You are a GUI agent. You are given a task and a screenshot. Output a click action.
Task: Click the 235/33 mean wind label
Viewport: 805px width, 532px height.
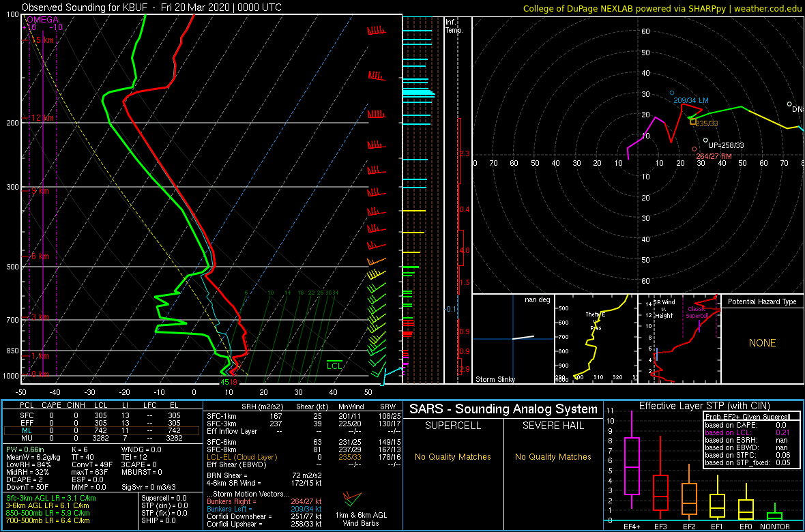pos(707,123)
